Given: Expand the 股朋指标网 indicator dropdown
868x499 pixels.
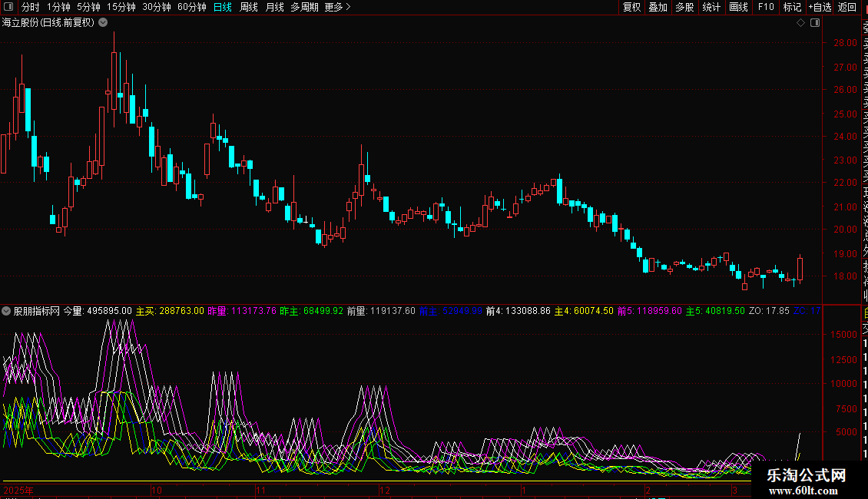Looking at the screenshot, I should pos(6,311).
